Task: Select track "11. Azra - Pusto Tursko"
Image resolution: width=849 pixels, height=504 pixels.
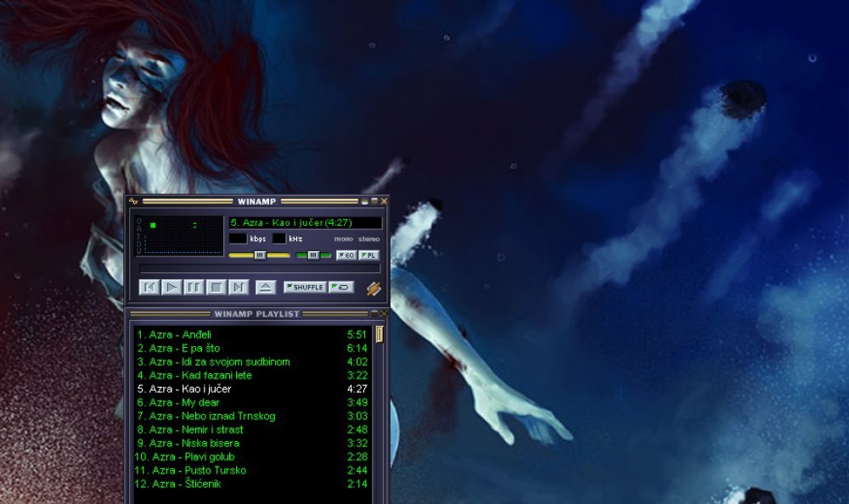Action: [252, 470]
